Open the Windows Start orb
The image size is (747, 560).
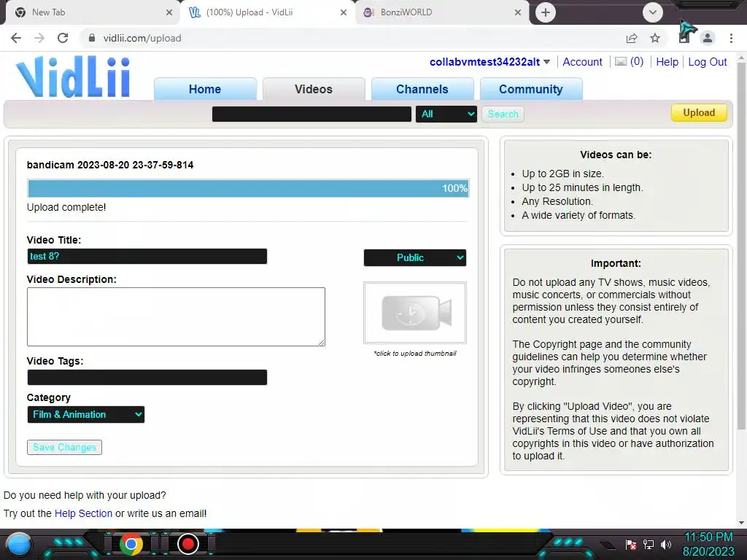19,544
